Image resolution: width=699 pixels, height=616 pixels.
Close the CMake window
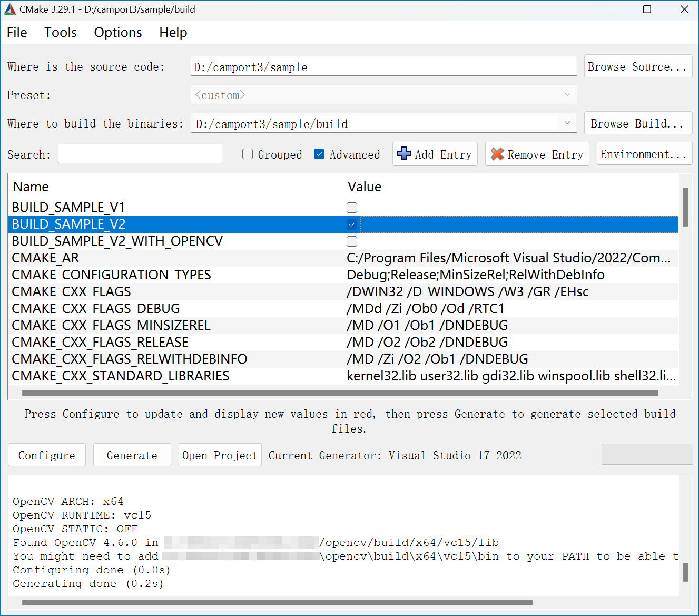click(x=684, y=9)
